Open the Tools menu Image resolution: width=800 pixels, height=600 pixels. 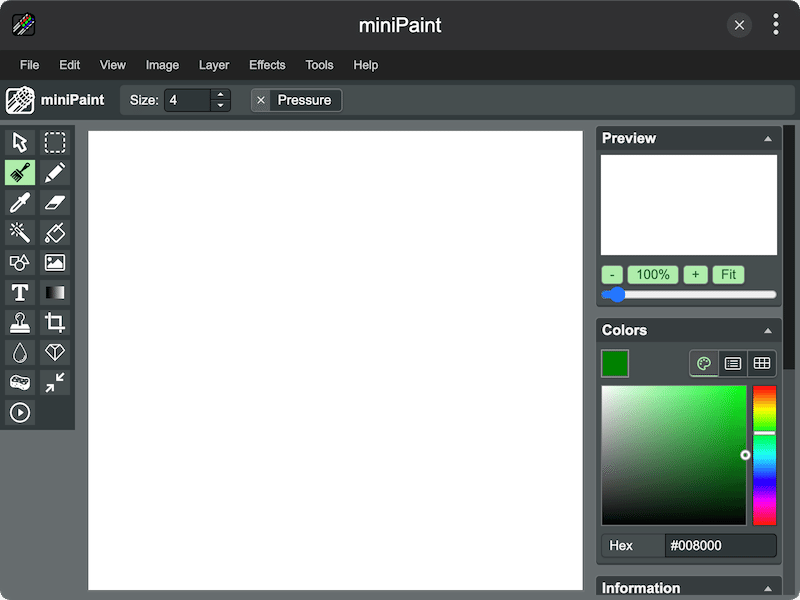(x=319, y=65)
